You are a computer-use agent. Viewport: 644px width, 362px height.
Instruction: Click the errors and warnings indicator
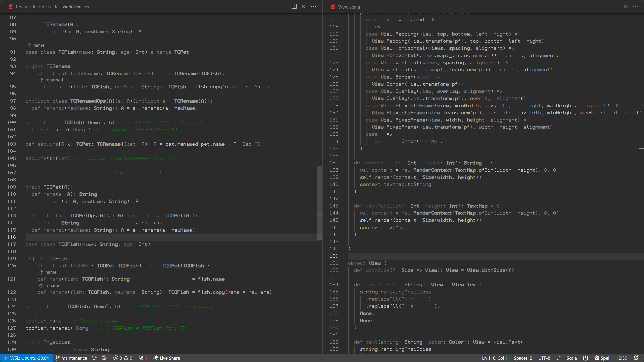(x=123, y=358)
